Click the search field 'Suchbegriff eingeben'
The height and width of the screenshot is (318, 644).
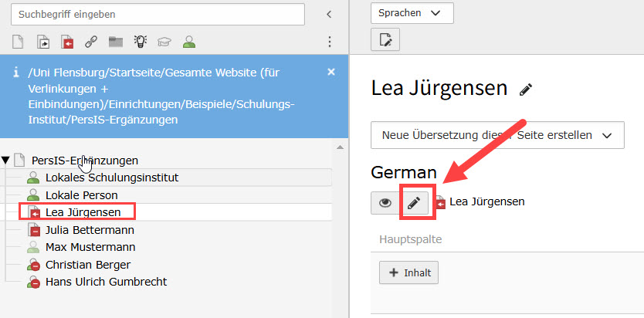pos(162,14)
